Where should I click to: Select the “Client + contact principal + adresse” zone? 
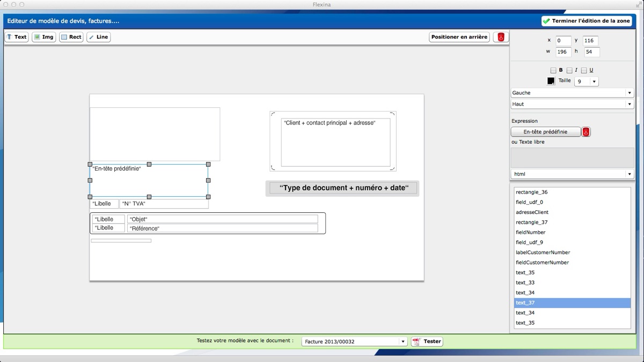(x=335, y=142)
